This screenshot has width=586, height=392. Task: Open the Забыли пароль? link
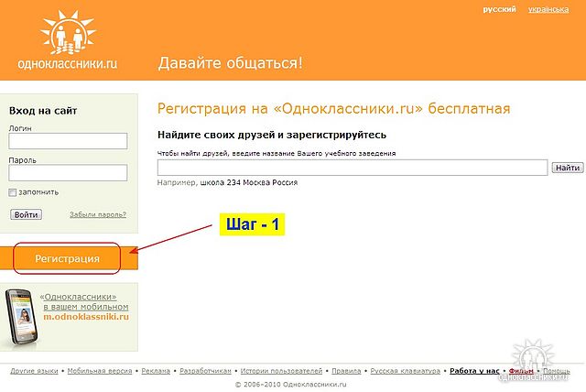point(98,214)
